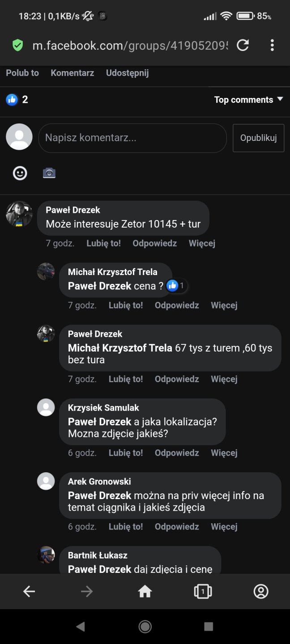Tap the green secure-site shield icon
This screenshot has width=290, height=644.
click(17, 45)
